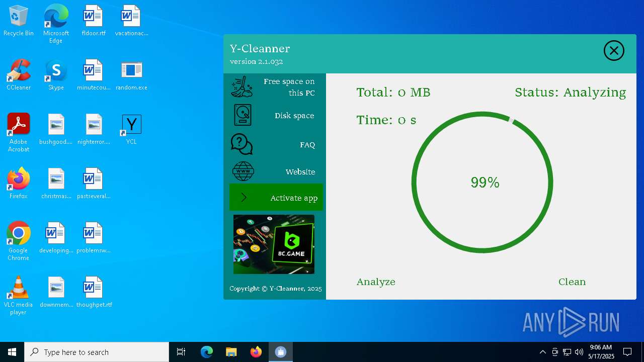
Task: Select the Firefox desktop shortcut
Action: pyautogui.click(x=19, y=184)
